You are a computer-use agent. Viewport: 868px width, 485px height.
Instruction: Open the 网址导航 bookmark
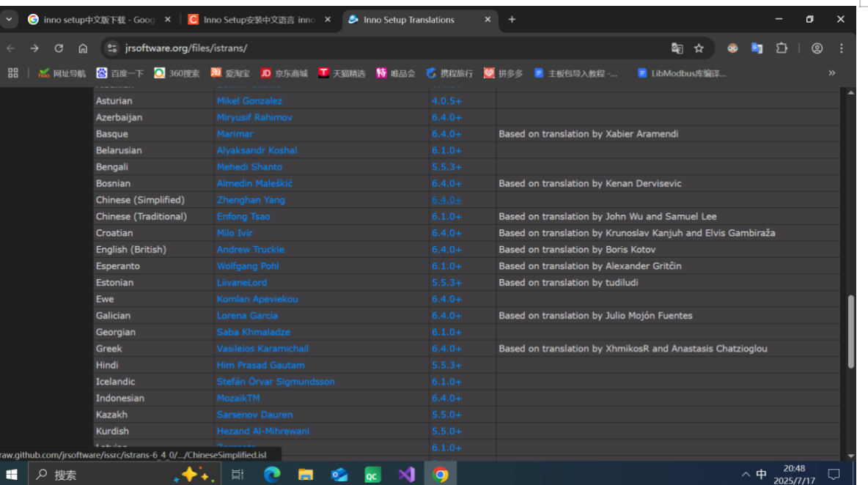tap(62, 73)
